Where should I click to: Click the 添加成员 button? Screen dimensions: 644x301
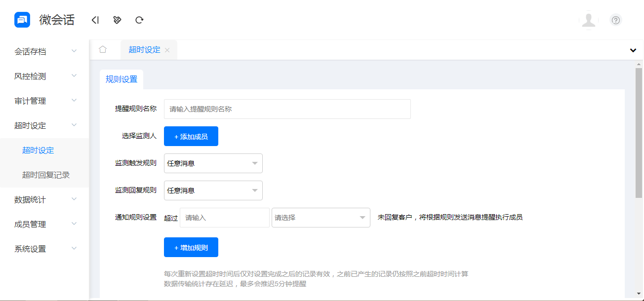click(x=191, y=136)
